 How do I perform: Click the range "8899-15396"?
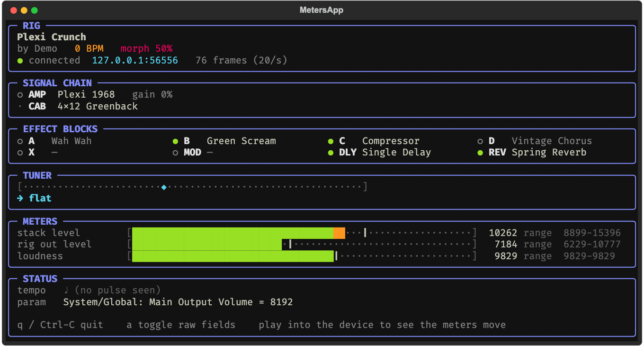pyautogui.click(x=592, y=233)
